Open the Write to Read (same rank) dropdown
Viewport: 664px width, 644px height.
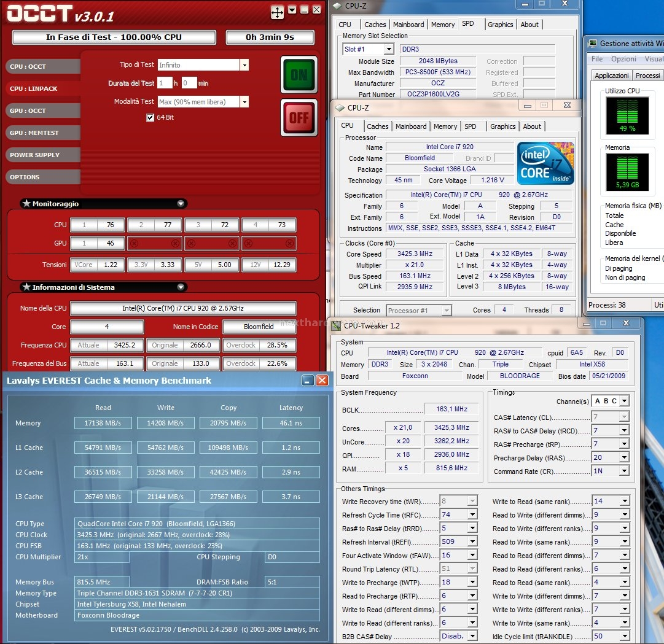coord(625,501)
